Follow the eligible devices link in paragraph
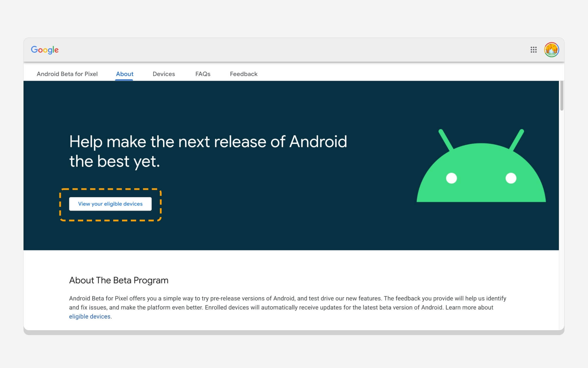The height and width of the screenshot is (368, 588). [90, 316]
